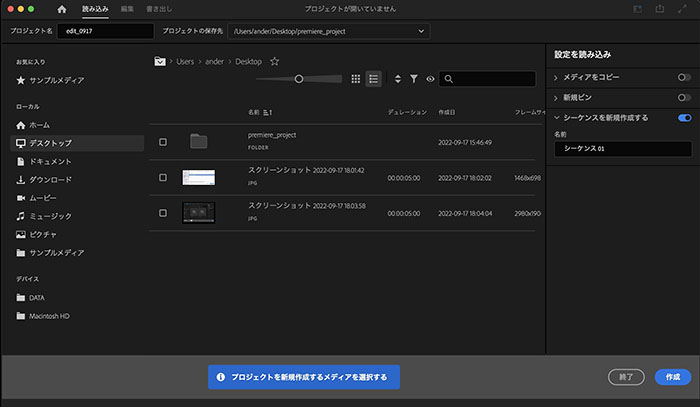
Task: Open the sort order options
Action: tap(398, 79)
